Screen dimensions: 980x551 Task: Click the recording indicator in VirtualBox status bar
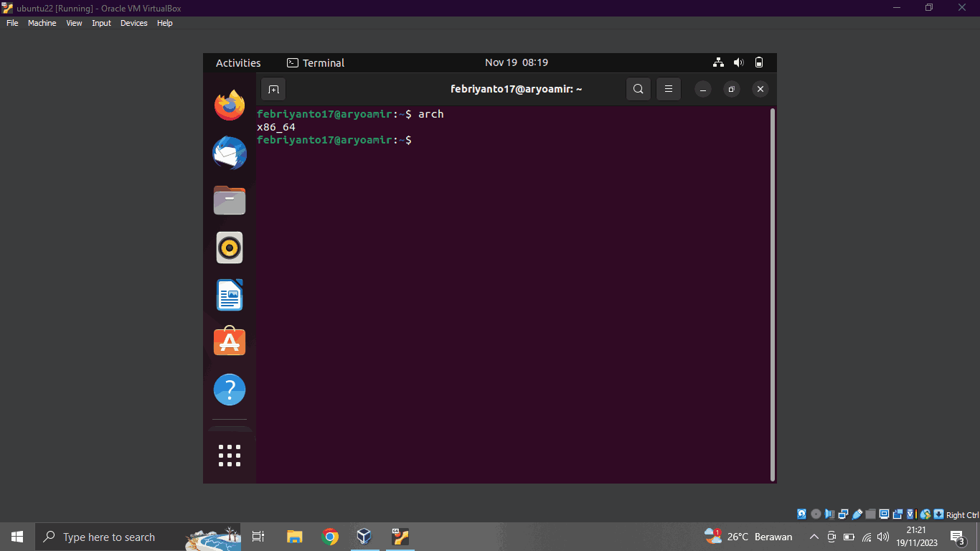coord(897,514)
